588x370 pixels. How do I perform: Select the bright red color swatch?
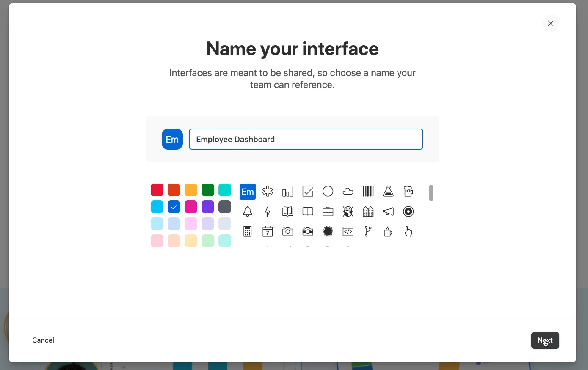(x=157, y=190)
